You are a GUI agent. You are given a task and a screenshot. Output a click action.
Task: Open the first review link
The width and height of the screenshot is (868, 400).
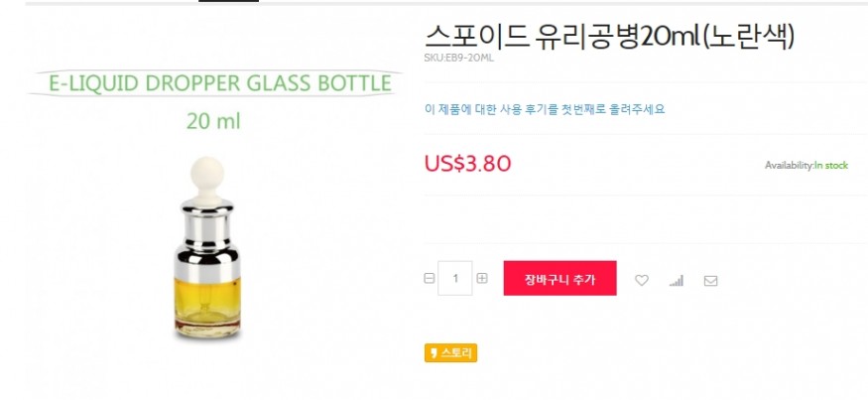pyautogui.click(x=544, y=109)
